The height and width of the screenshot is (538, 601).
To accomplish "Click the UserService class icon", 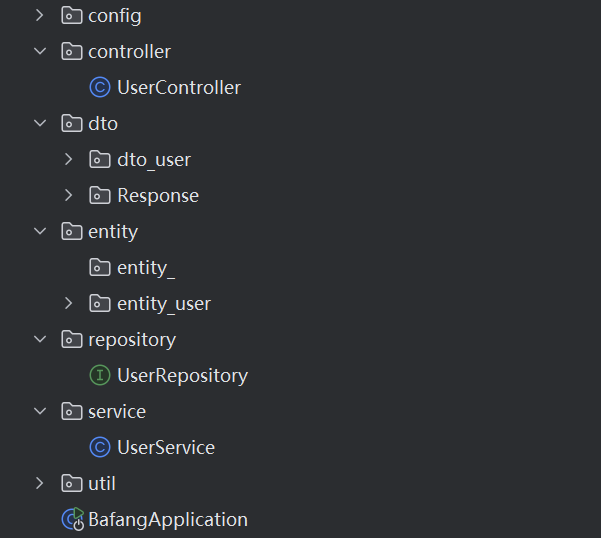I will tap(100, 447).
